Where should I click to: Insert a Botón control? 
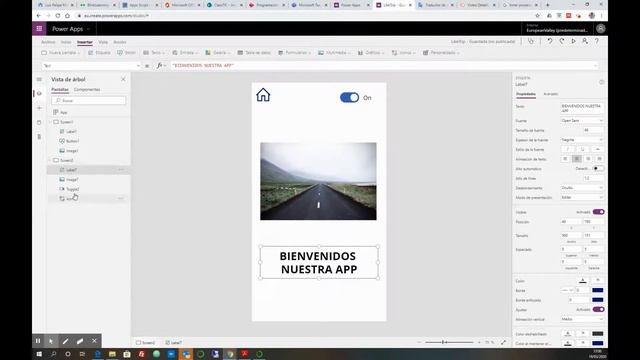126,53
